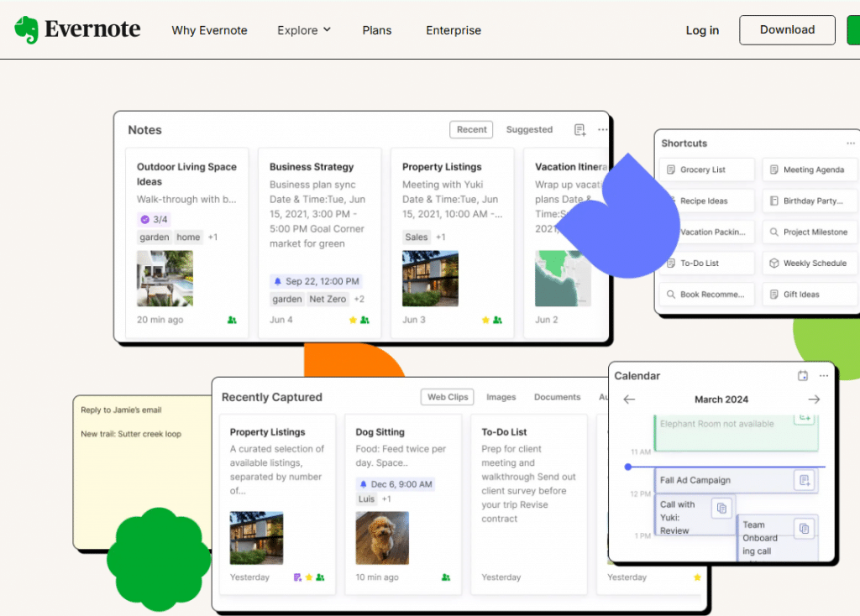Click the garden tag on Outdoor Living Space
Viewport: 860px width, 616px height.
(x=155, y=237)
